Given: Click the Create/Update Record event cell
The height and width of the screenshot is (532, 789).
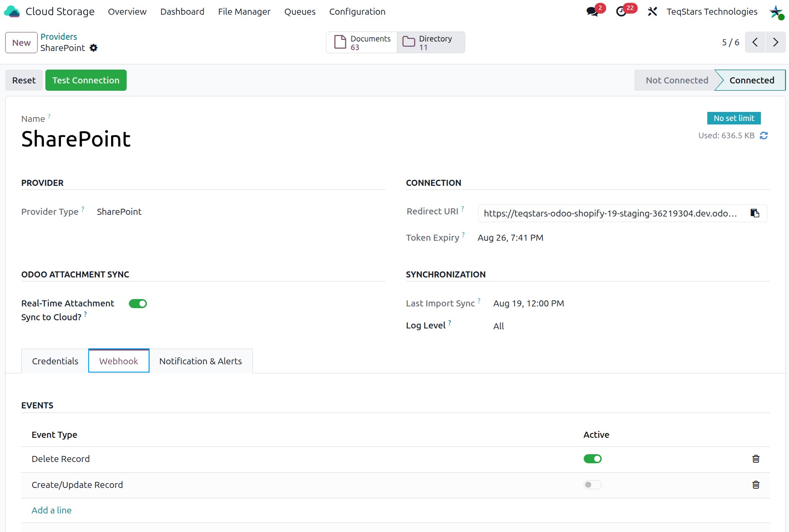Looking at the screenshot, I should point(77,485).
